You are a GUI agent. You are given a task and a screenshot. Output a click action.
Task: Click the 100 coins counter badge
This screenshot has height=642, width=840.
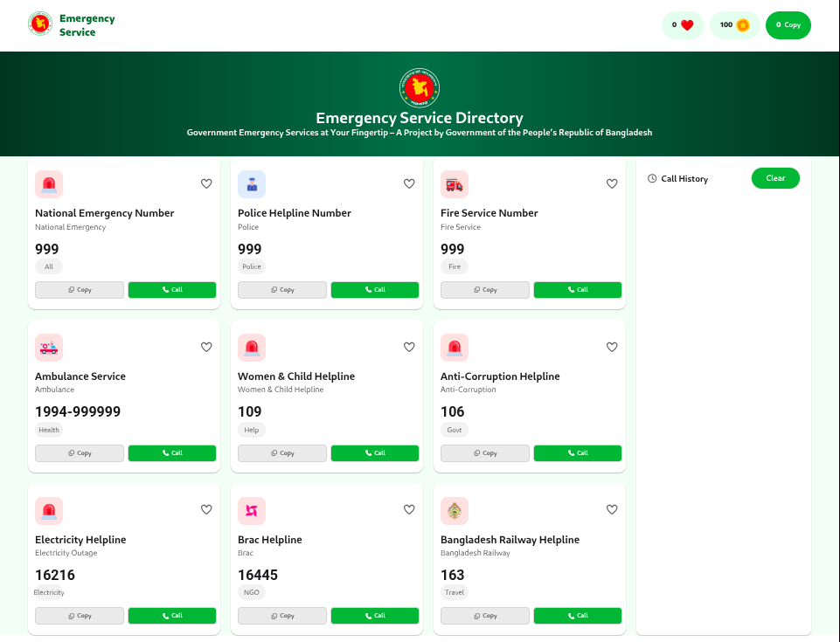coord(734,25)
